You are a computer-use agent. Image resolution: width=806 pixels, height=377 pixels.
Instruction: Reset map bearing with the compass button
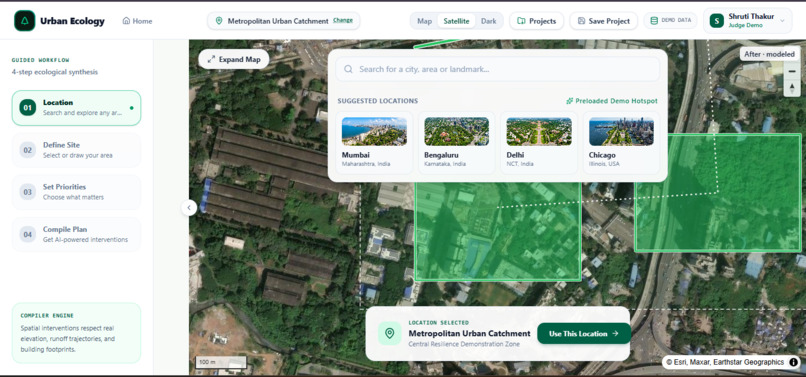click(x=792, y=88)
